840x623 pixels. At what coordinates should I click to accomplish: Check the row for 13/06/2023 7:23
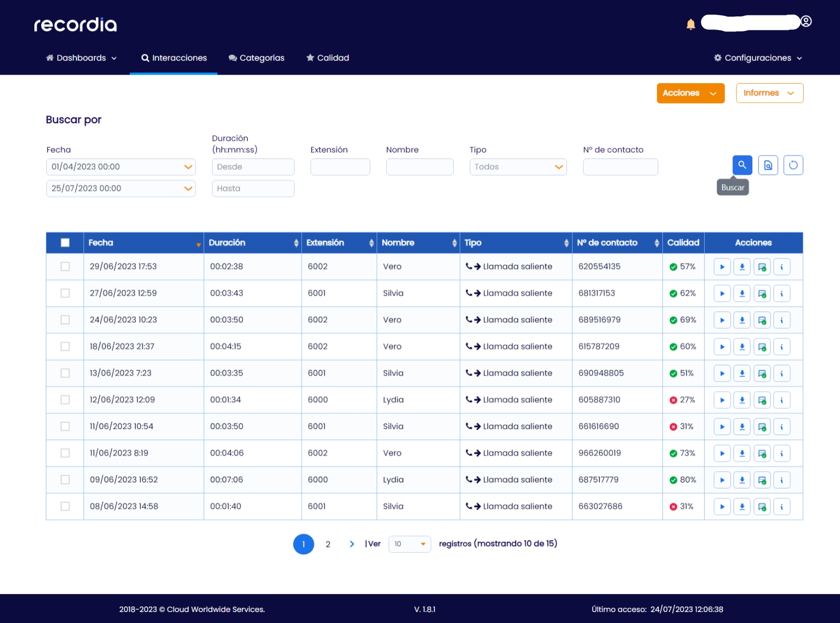pyautogui.click(x=65, y=373)
